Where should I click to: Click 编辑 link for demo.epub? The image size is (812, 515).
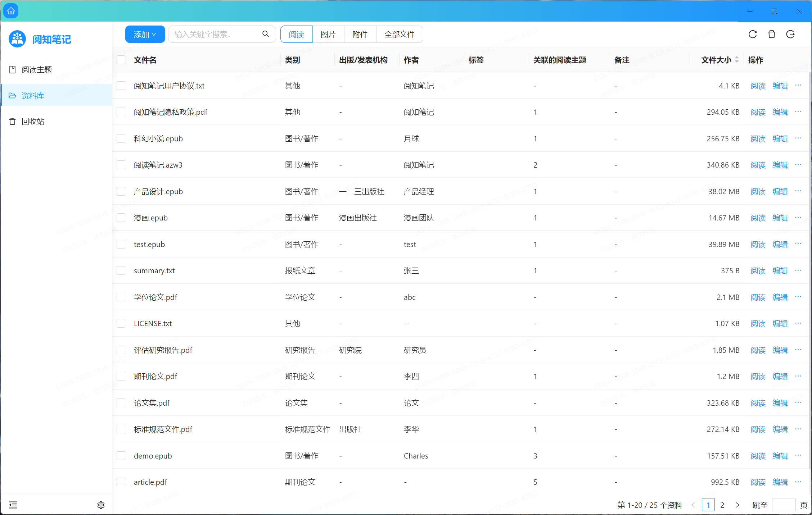pos(780,456)
